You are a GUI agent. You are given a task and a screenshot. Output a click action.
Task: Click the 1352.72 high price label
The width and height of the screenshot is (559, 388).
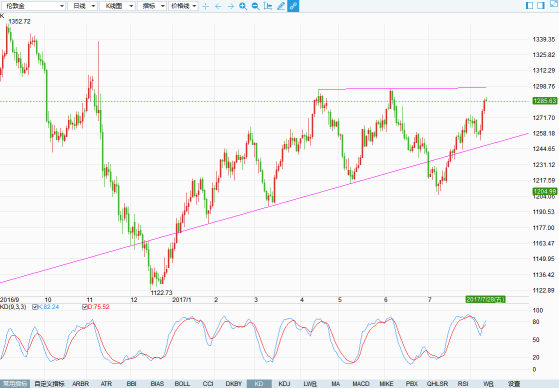pyautogui.click(x=20, y=22)
